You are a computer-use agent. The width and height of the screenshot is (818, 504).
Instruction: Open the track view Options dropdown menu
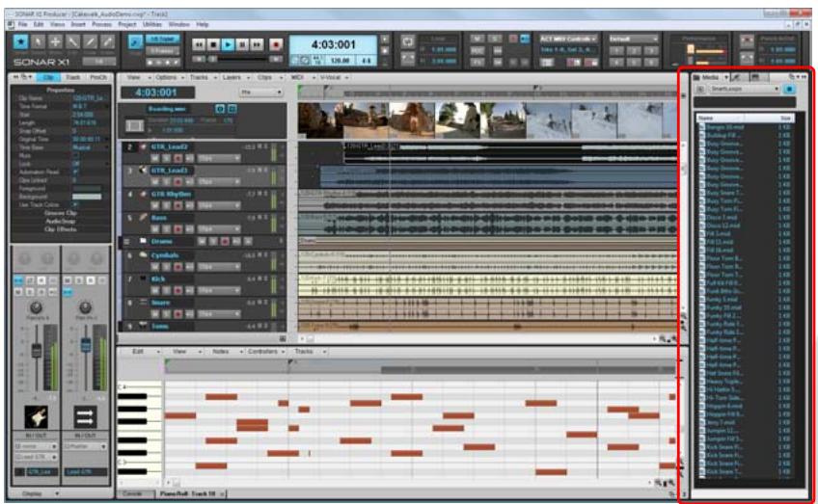[169, 77]
